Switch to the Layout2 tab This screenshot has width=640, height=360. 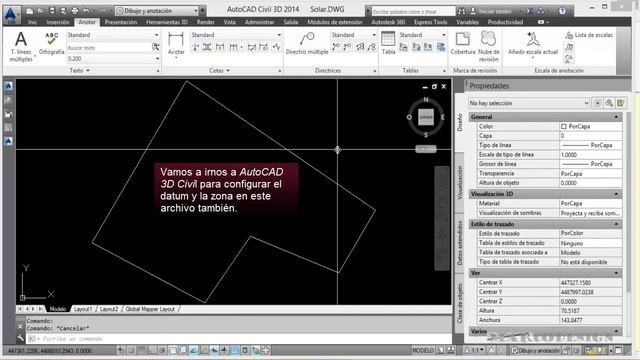point(109,309)
